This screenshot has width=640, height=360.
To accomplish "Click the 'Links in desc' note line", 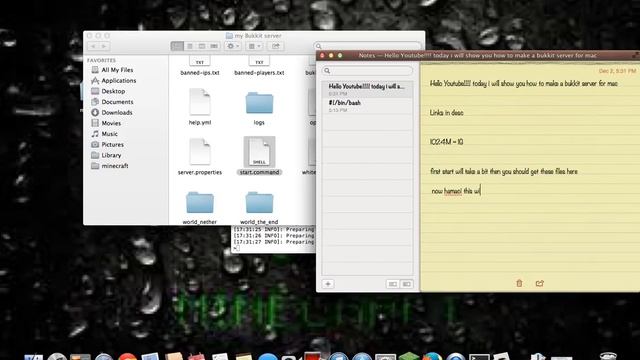I will pyautogui.click(x=447, y=113).
